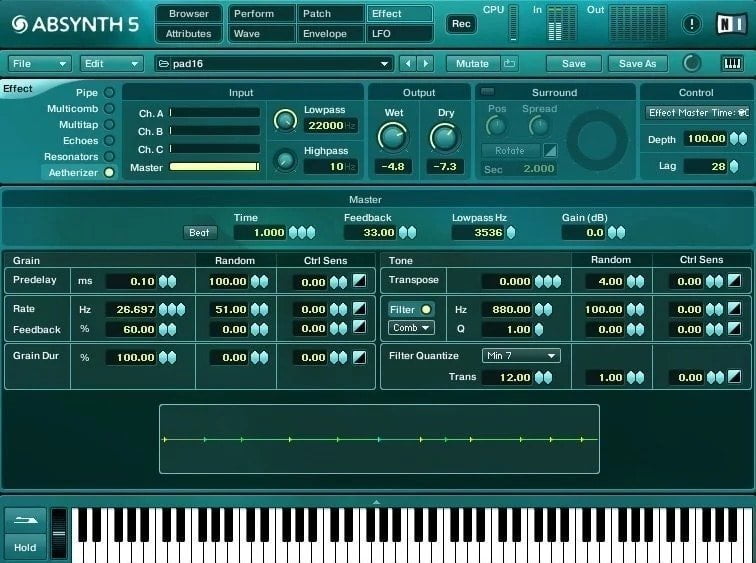
Task: Click the Surround position ring display
Action: coord(596,140)
